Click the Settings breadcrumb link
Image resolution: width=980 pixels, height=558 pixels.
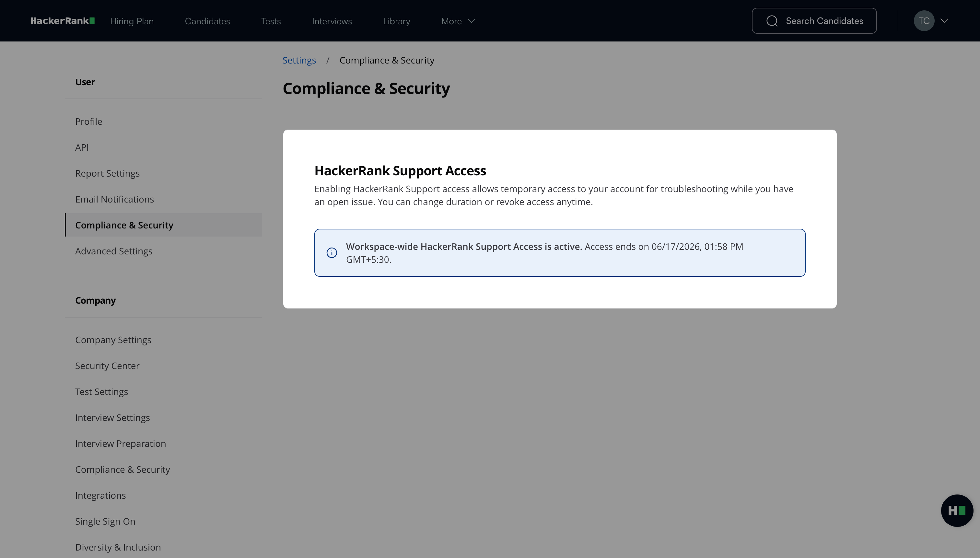[x=299, y=60]
